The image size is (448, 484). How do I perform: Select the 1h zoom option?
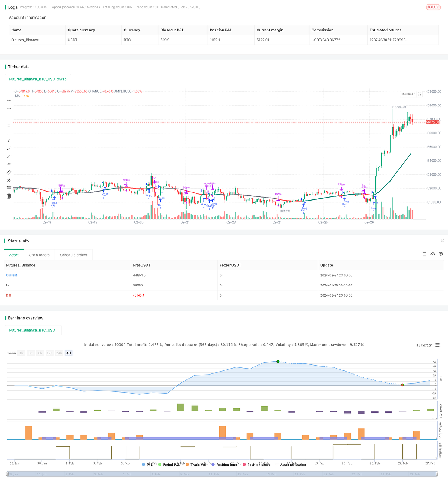coord(21,353)
